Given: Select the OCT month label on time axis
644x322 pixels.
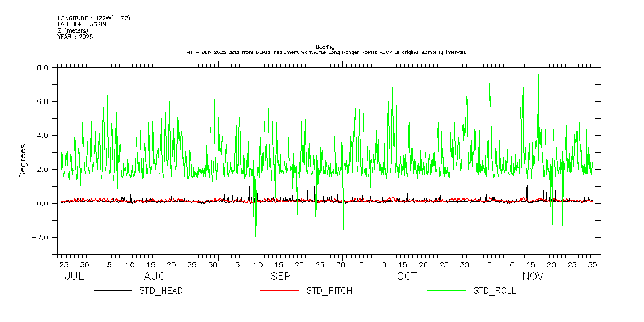Looking at the screenshot, I should click(x=407, y=277).
